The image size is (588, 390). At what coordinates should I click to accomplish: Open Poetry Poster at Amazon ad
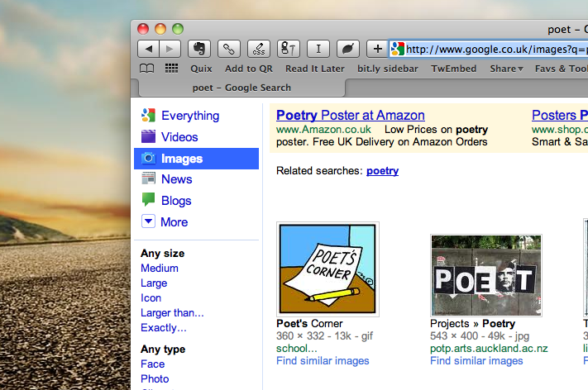[351, 115]
